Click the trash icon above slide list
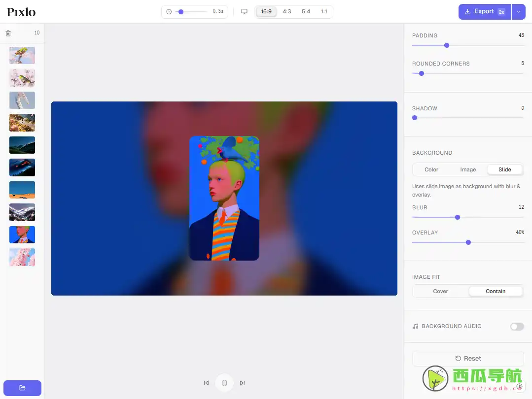 coord(8,33)
